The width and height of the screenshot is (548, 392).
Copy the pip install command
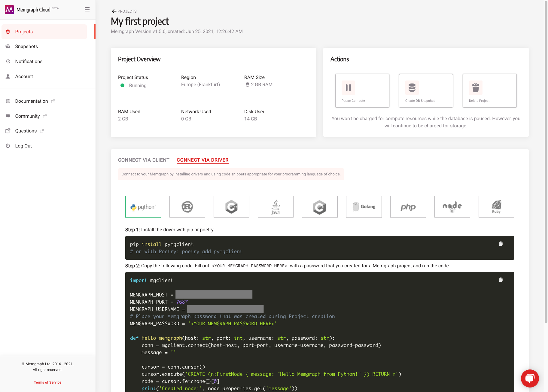tap(501, 244)
